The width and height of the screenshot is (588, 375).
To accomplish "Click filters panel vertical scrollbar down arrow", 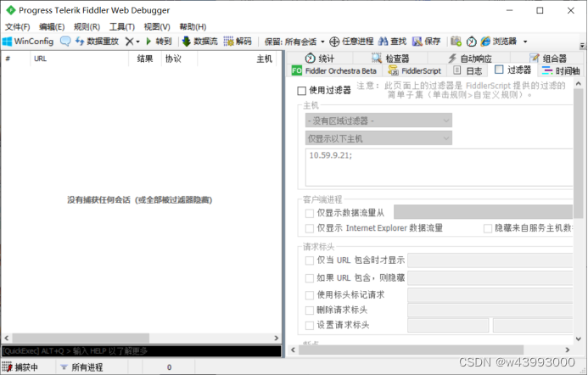I will (x=579, y=339).
